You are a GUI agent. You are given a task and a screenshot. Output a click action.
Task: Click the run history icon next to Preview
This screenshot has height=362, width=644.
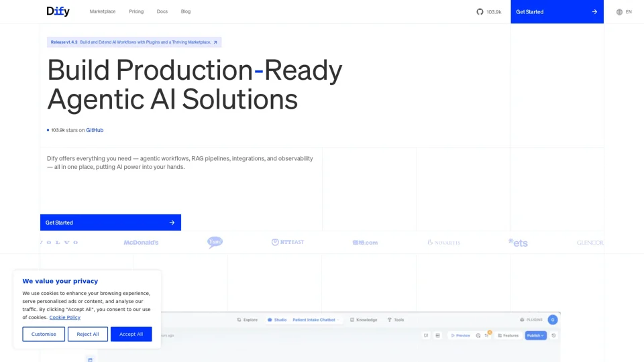478,335
